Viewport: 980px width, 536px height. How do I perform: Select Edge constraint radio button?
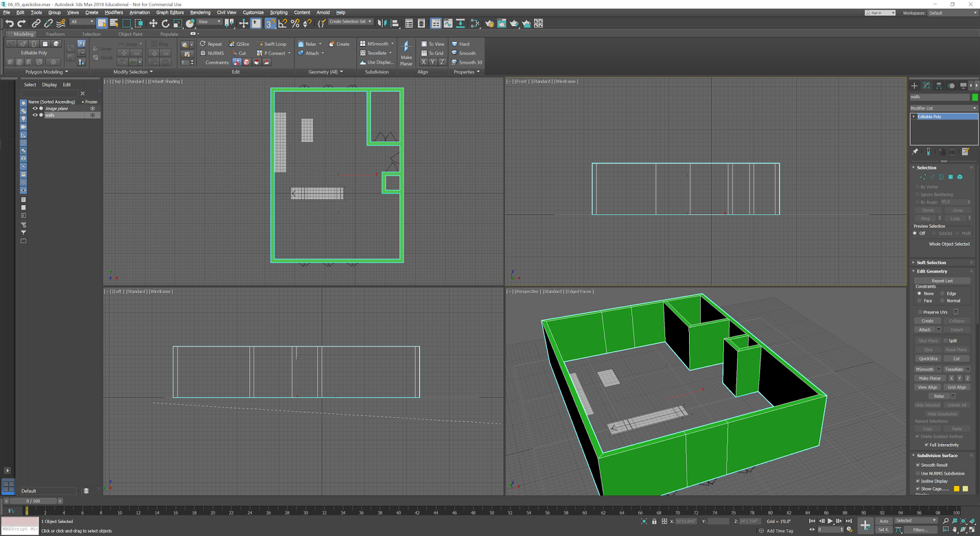coord(942,294)
